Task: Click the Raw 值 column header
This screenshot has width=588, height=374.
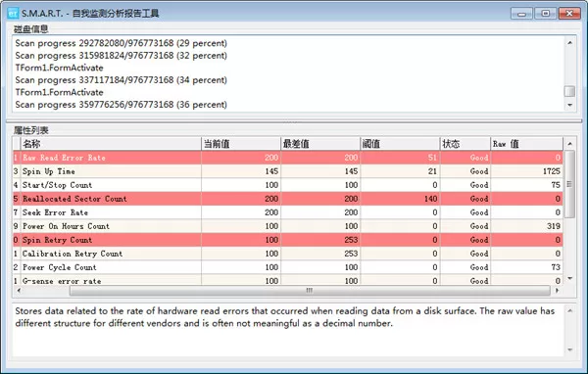Action: pyautogui.click(x=527, y=144)
